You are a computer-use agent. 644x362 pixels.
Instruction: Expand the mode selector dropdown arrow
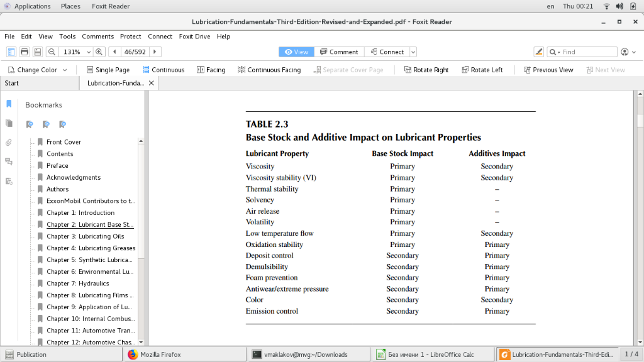(x=413, y=52)
